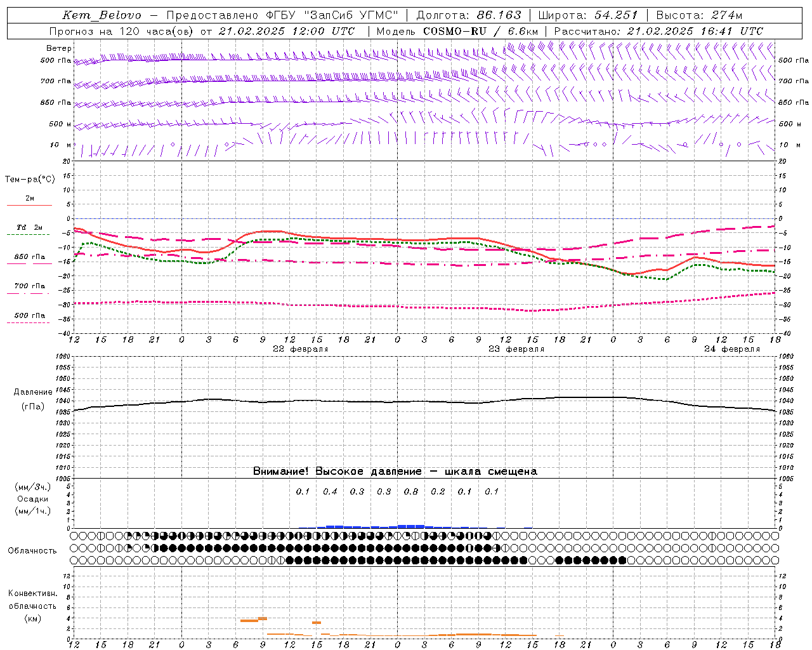Image resolution: width=812 pixels, height=650 pixels.
Task: Select the provider text ФГБУ "ЗапСиб УГМС"
Action: 331,15
